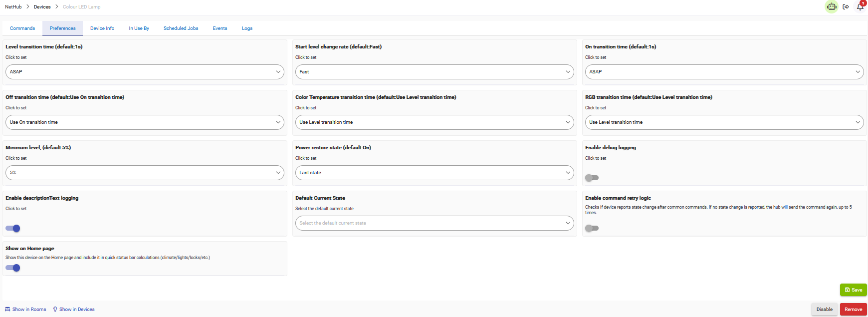Click the red Remove button

pyautogui.click(x=854, y=310)
